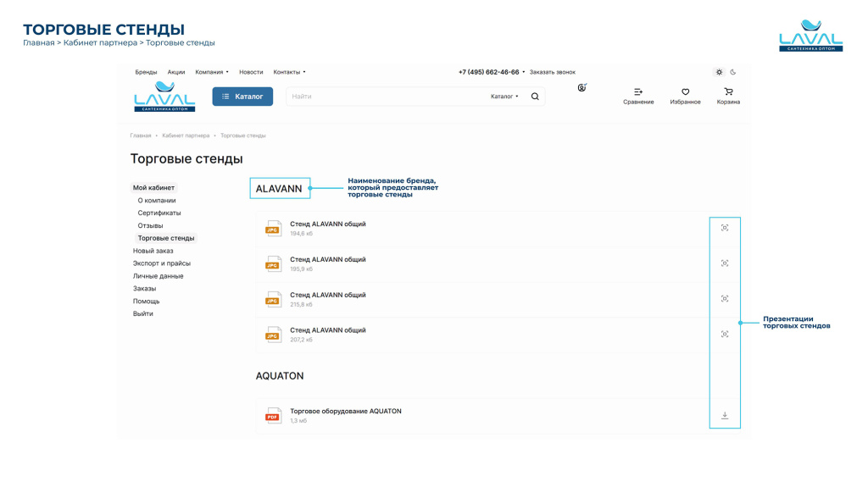Image resolution: width=868 pixels, height=487 pixels.
Task: Open the Каталог search scope dropdown
Action: 504,97
